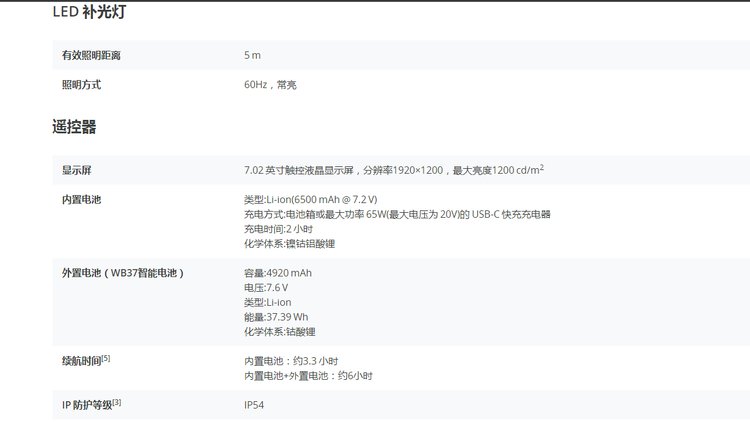The width and height of the screenshot is (750, 422).
Task: Select the 有效照明距离 row label
Action: coord(98,54)
